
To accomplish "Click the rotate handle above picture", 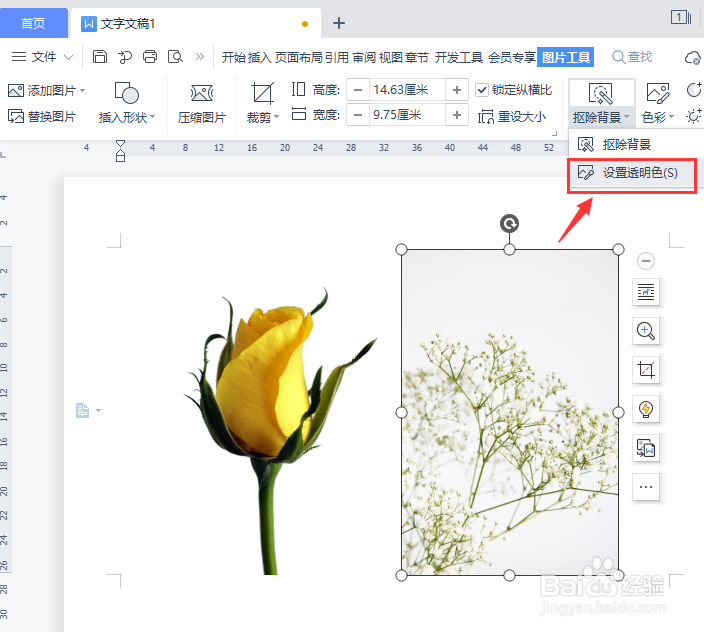I will pos(509,224).
